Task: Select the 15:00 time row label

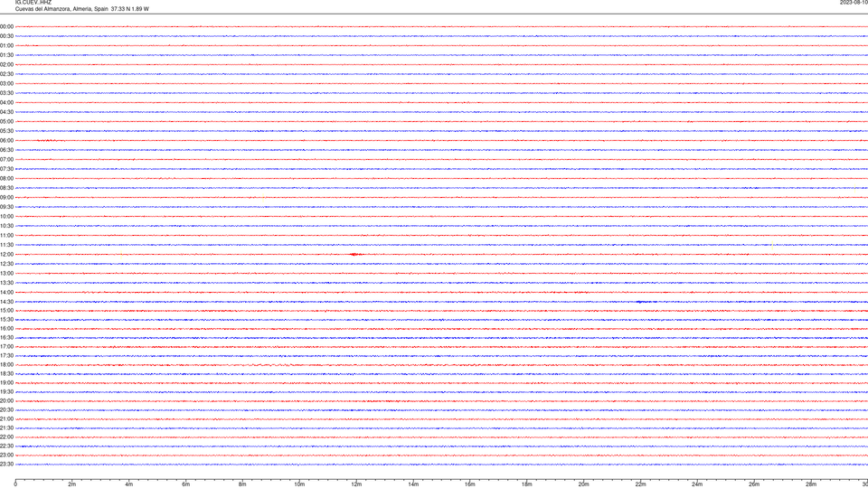Action: tap(6, 310)
